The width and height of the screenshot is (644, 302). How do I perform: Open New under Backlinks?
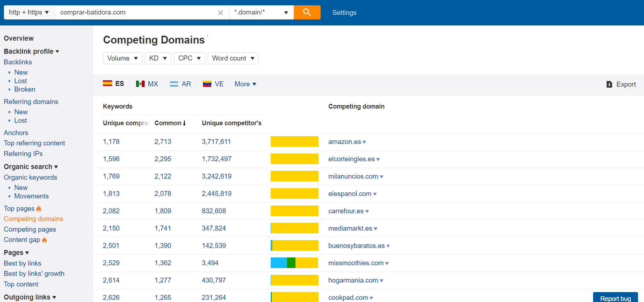coord(21,72)
